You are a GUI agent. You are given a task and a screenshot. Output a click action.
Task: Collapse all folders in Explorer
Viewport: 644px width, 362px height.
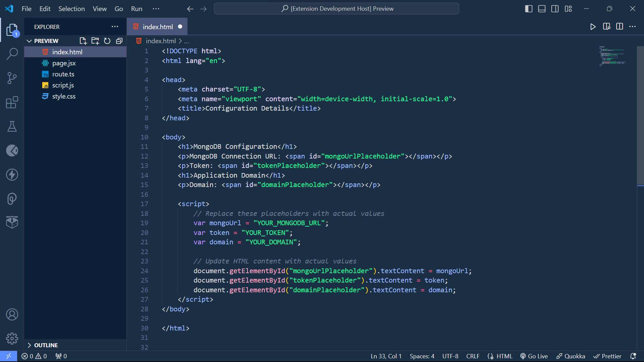[x=119, y=41]
